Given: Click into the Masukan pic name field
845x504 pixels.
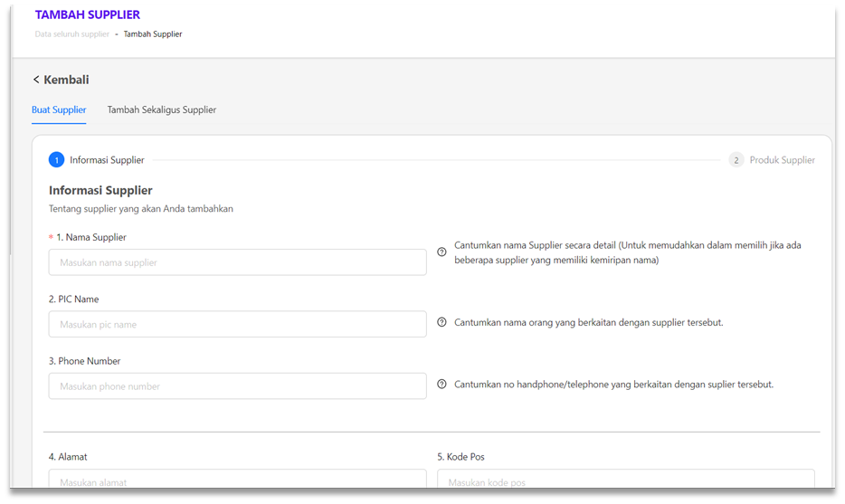Looking at the screenshot, I should coord(237,324).
